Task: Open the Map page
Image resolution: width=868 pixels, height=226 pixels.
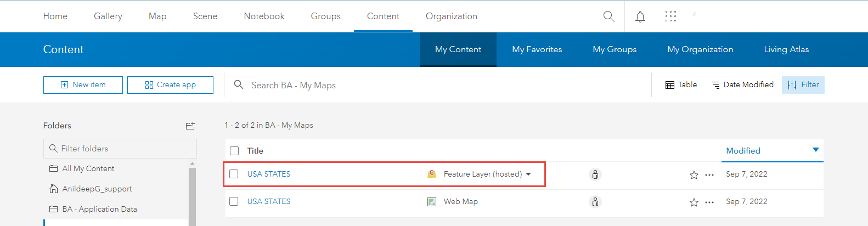Action: [157, 16]
